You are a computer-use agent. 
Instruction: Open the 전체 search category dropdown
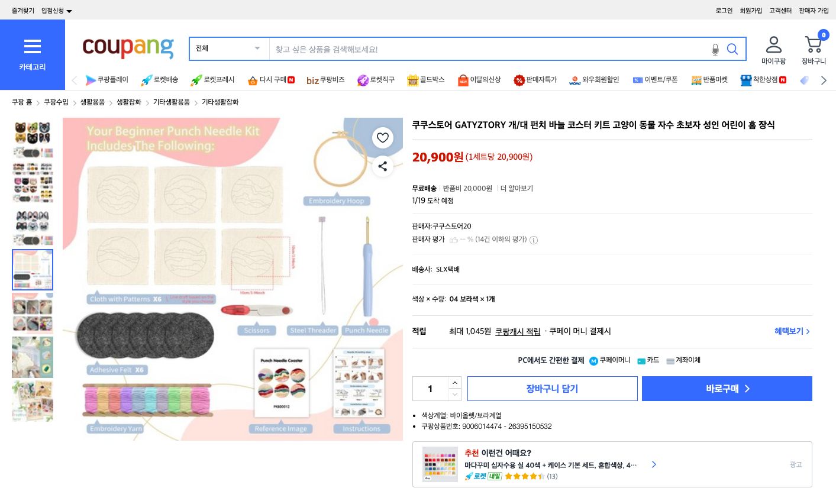pyautogui.click(x=229, y=49)
